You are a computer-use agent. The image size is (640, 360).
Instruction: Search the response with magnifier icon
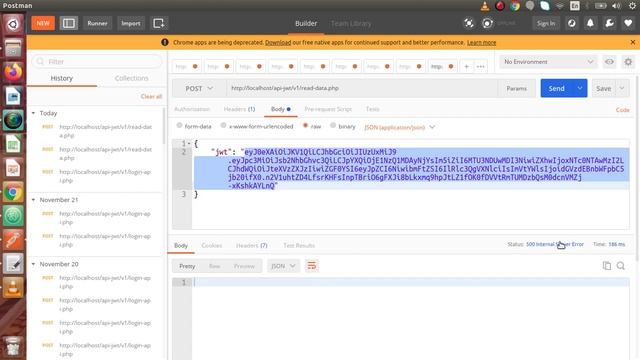pyautogui.click(x=621, y=266)
